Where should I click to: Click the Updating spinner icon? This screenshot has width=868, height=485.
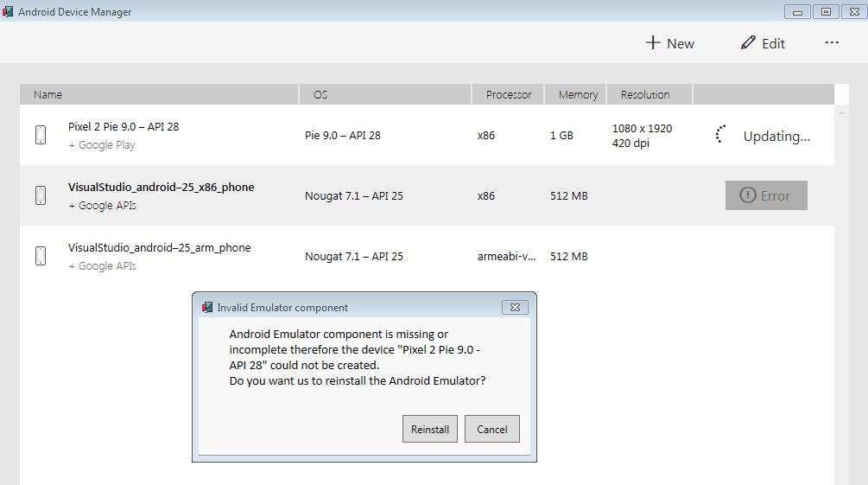(x=719, y=134)
